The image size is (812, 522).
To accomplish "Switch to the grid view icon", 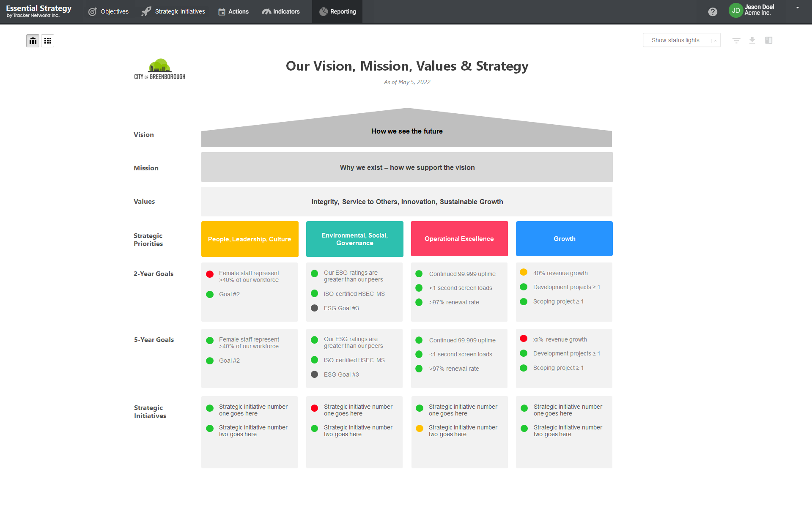I will click(x=47, y=41).
